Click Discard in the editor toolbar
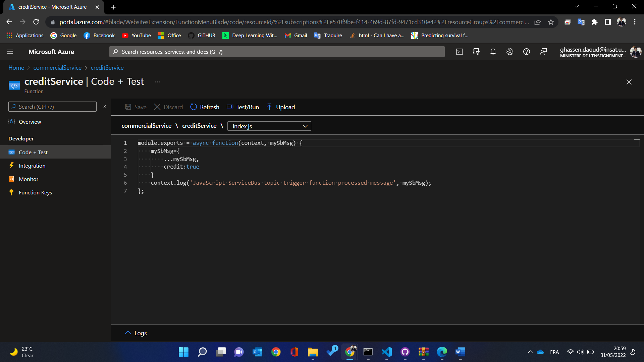 [168, 107]
